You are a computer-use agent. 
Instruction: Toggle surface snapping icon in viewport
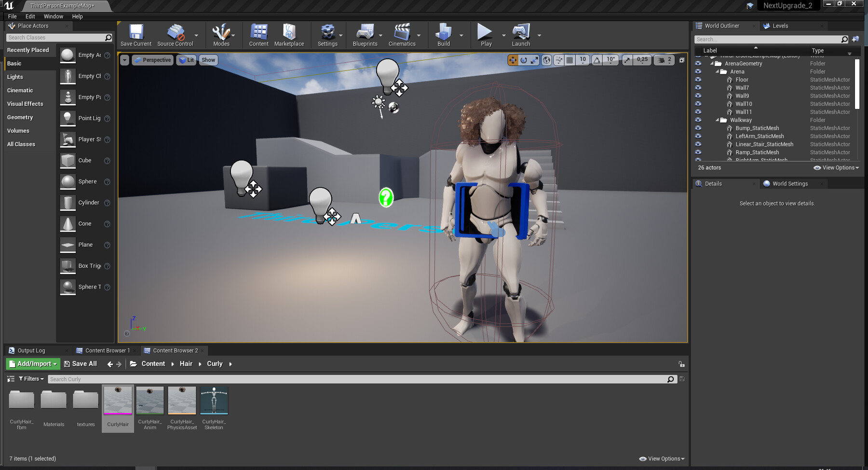[558, 60]
